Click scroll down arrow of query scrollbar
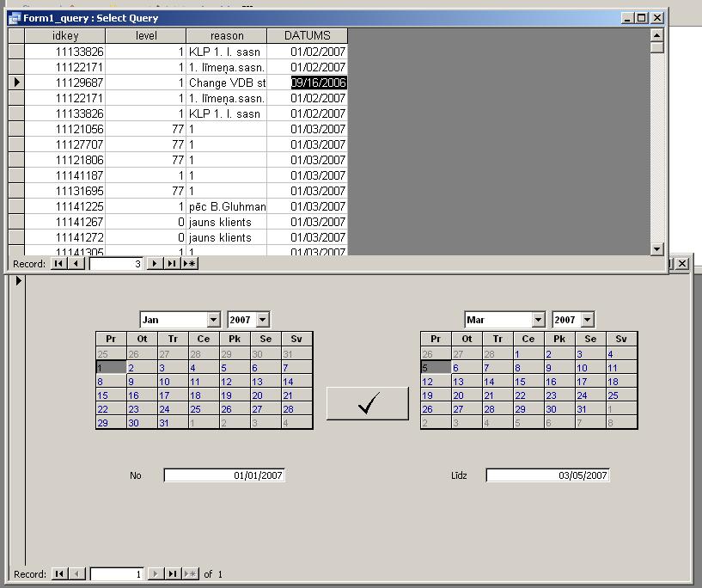702x588 pixels. point(657,249)
